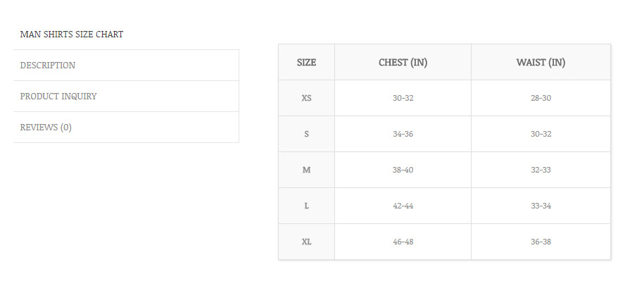This screenshot has height=298, width=644.
Task: Click the 36-38 waist measurement cell
Action: tap(541, 242)
